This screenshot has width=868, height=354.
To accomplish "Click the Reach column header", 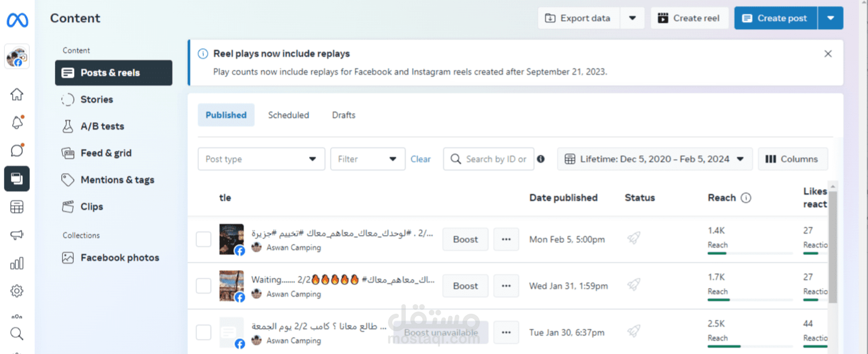I will (722, 198).
